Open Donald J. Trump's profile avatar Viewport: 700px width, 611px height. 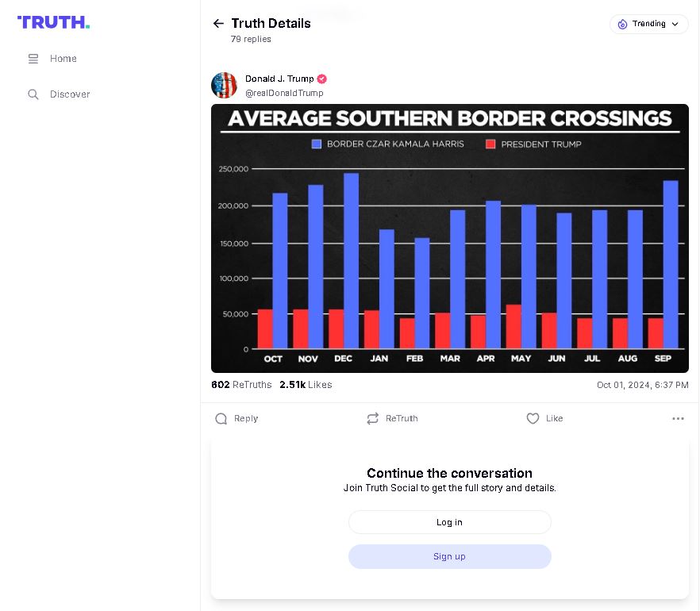point(224,85)
